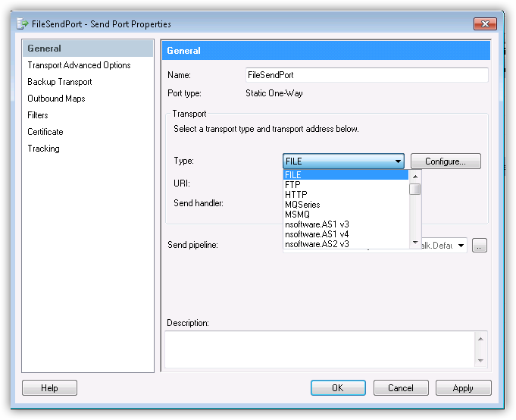Collapse the transport Type dropdown arrow
Image resolution: width=516 pixels, height=420 pixels.
tap(398, 161)
